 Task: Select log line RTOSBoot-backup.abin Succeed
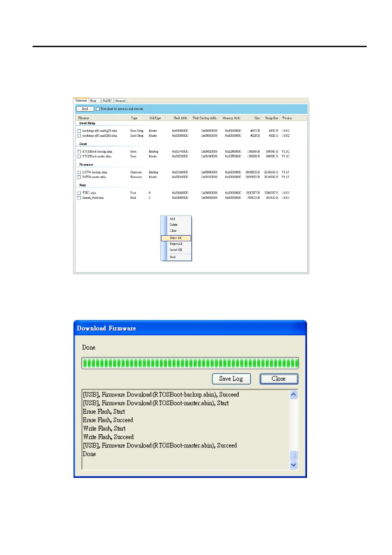(x=161, y=394)
